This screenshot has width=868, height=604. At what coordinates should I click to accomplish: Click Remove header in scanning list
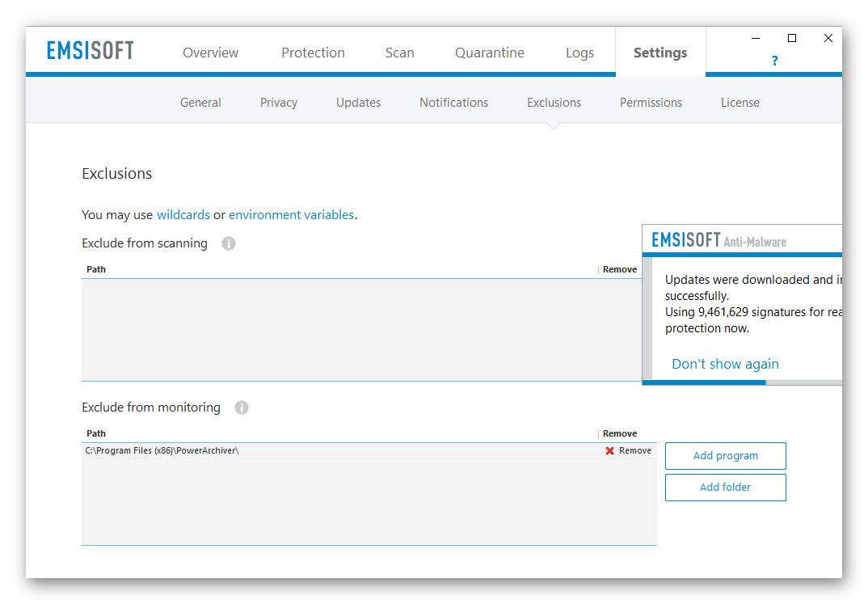coord(619,269)
